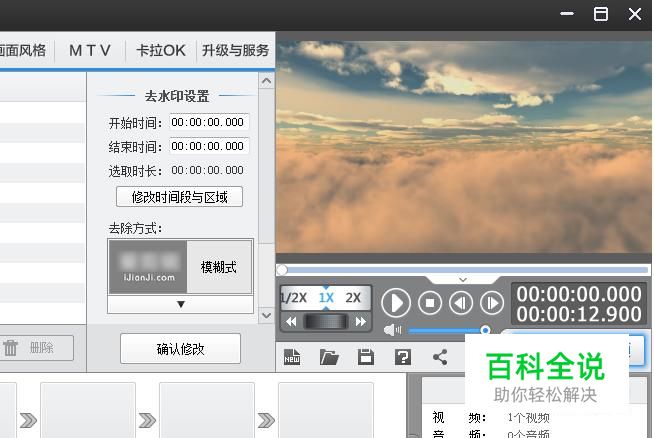Click the third empty storyboard slot
The width and height of the screenshot is (654, 438).
coord(326,410)
